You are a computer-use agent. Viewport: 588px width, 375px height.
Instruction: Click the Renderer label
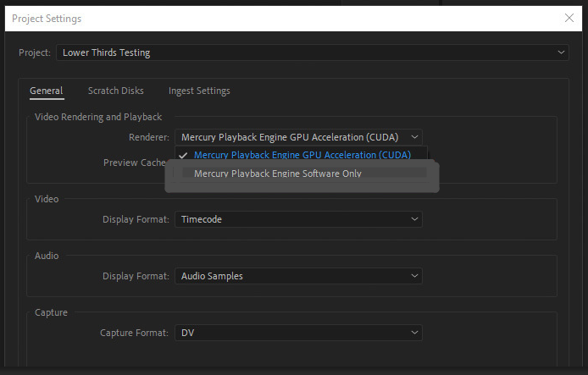coord(149,137)
